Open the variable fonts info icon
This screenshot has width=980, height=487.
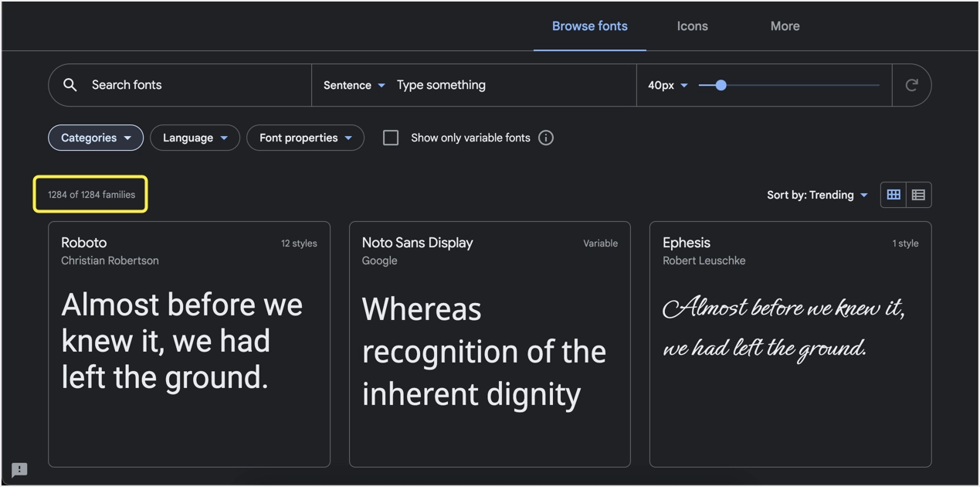tap(546, 138)
